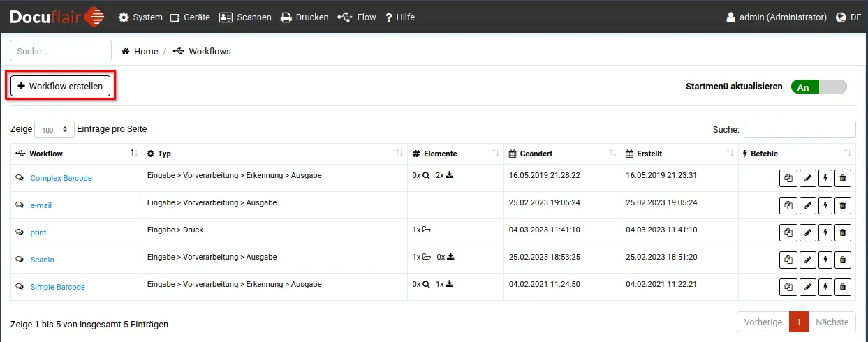Click copy icon for Complex Barcode workflow
This screenshot has width=868, height=342.
(x=788, y=179)
